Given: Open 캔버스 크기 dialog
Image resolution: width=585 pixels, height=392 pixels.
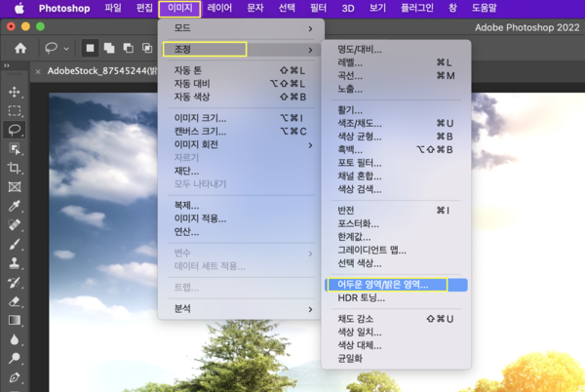Looking at the screenshot, I should [x=241, y=132].
